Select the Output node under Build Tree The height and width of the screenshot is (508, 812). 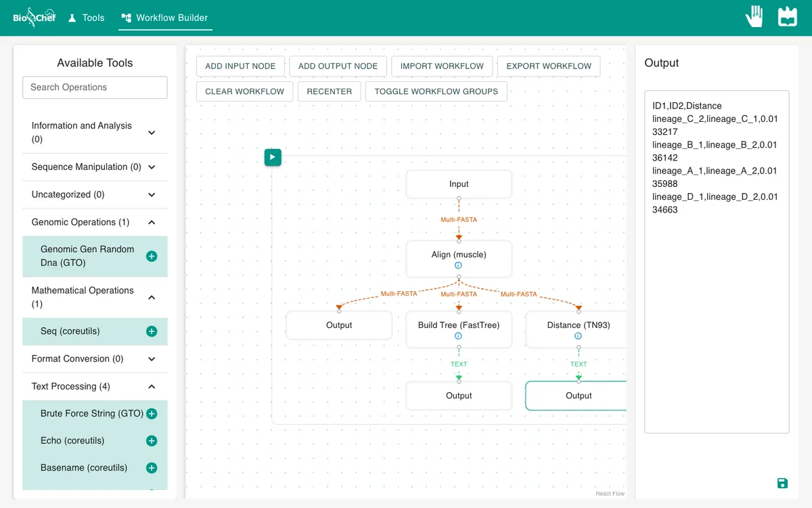pyautogui.click(x=459, y=396)
